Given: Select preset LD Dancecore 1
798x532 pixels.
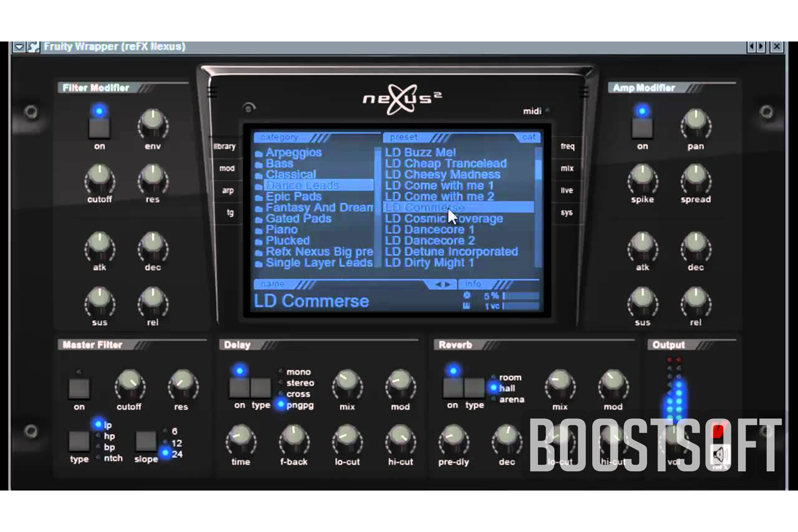Looking at the screenshot, I should tap(430, 230).
